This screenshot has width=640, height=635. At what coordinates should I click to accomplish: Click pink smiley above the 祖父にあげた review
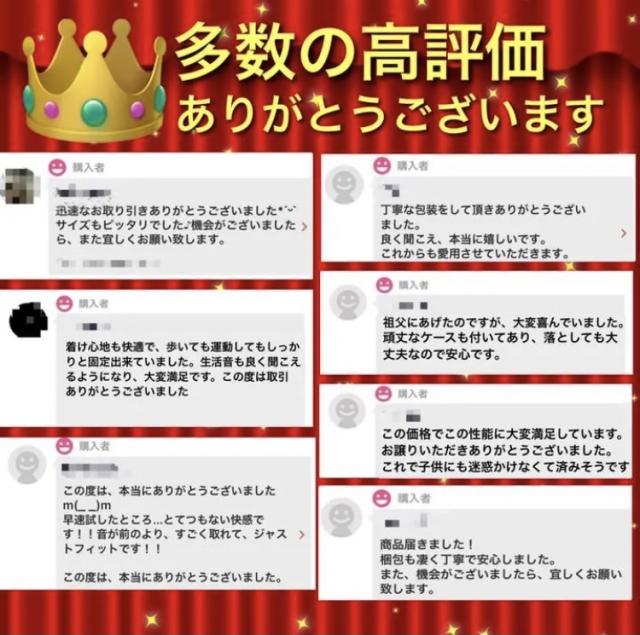[x=384, y=285]
